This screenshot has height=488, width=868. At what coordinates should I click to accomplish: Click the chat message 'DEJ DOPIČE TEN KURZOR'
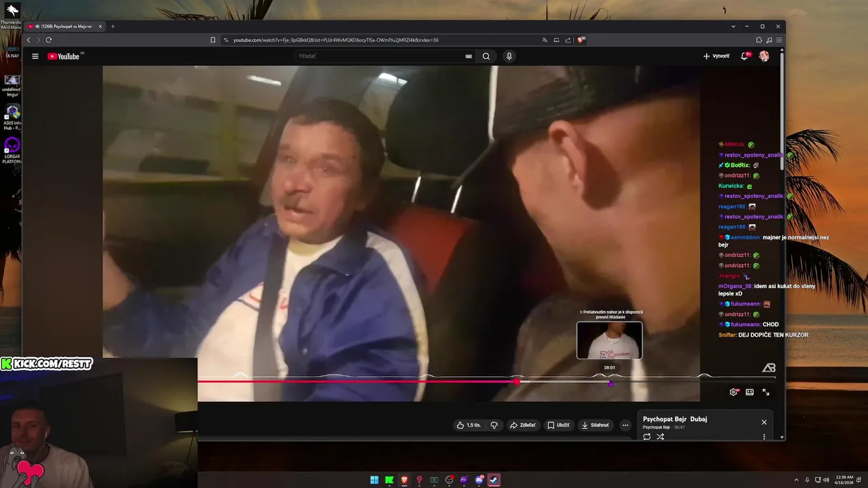(x=773, y=335)
